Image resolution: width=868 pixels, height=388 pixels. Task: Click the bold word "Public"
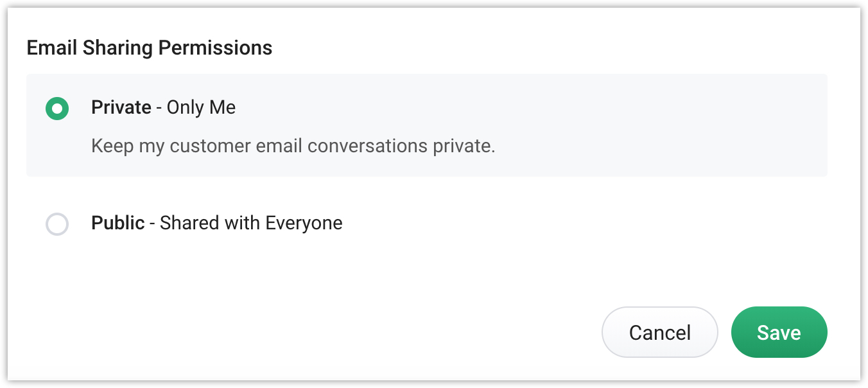click(x=117, y=223)
